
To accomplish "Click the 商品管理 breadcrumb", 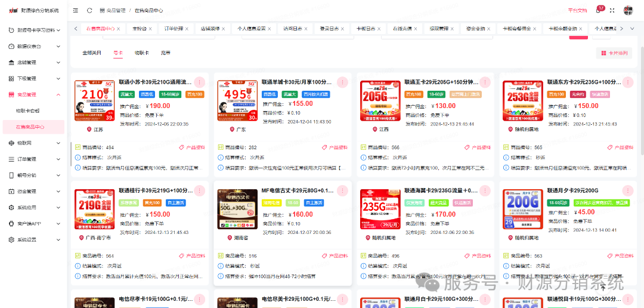I will point(112,10).
